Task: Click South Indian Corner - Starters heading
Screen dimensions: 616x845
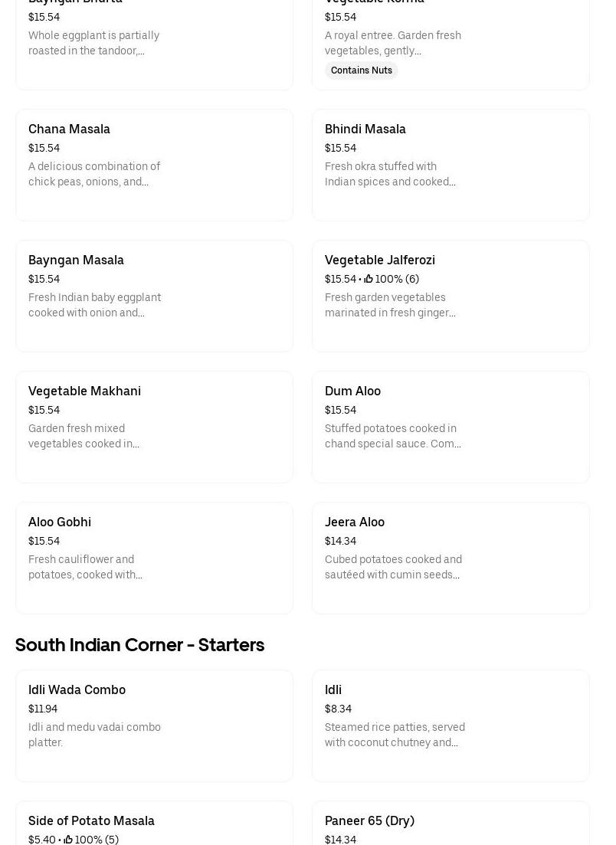Action: click(x=139, y=645)
